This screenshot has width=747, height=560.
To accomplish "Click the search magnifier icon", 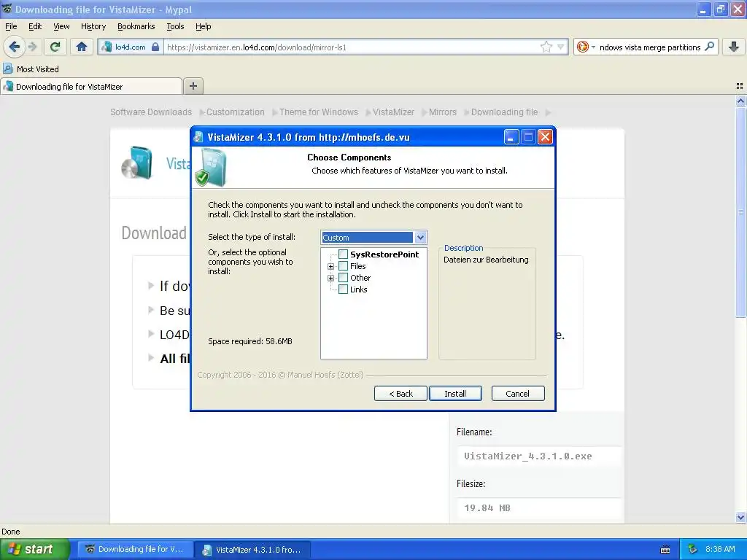I will coord(709,47).
